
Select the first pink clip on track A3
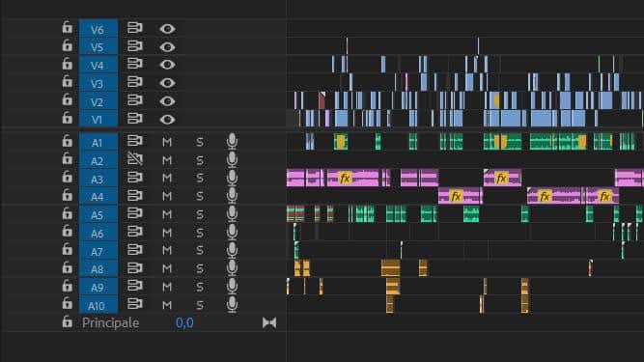295,178
